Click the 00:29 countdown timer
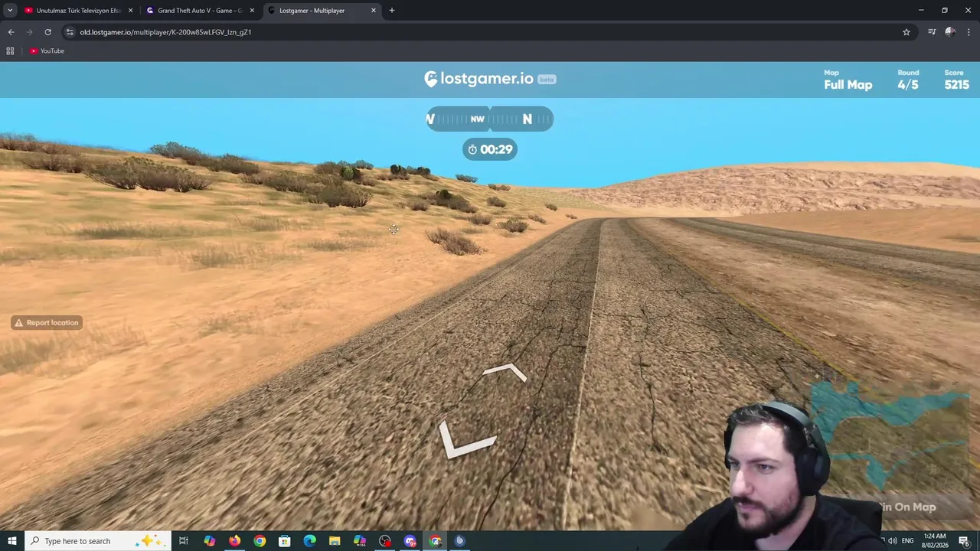Viewport: 980px width, 551px height. point(490,149)
